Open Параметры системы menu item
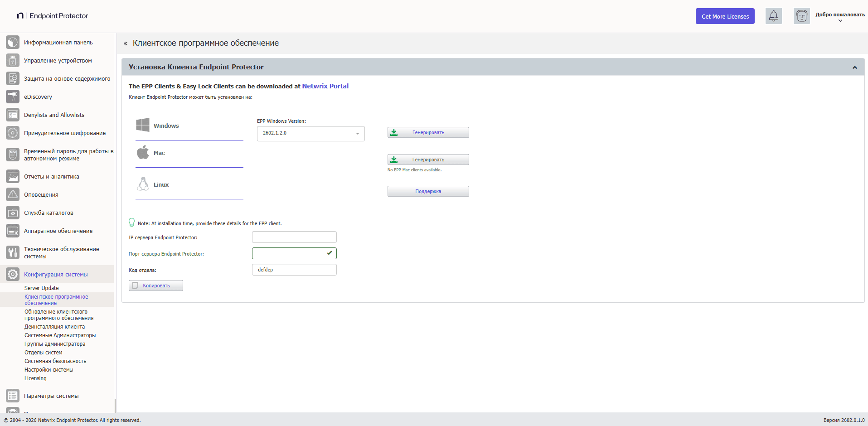The height and width of the screenshot is (426, 868). tap(51, 396)
